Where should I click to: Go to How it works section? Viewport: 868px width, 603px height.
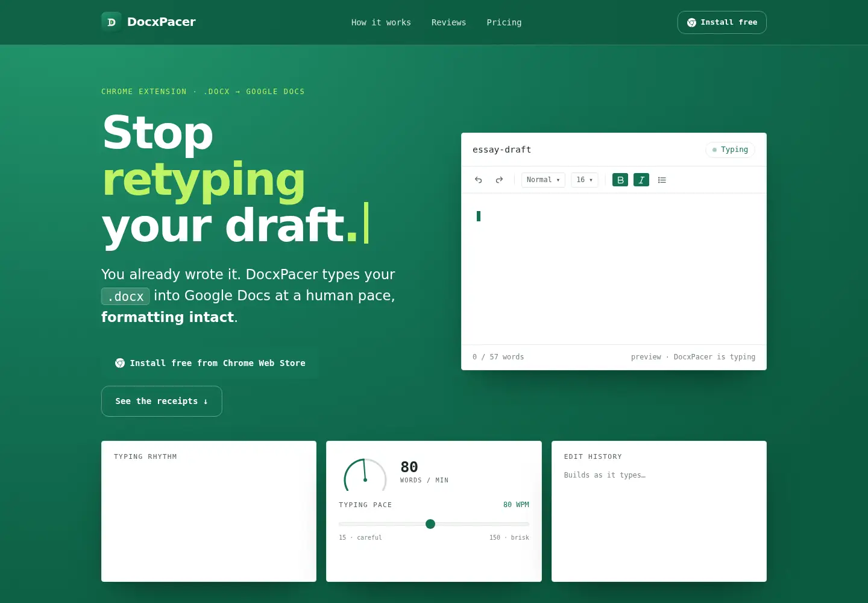pos(381,22)
